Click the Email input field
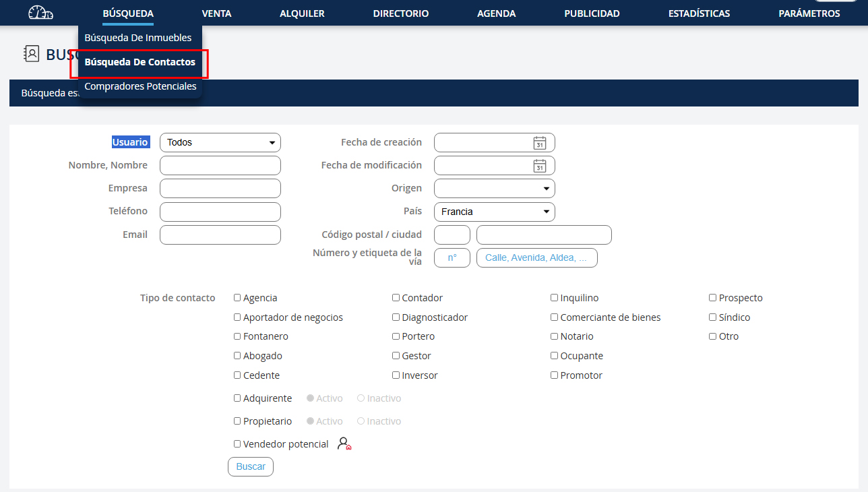868x492 pixels. click(x=220, y=235)
